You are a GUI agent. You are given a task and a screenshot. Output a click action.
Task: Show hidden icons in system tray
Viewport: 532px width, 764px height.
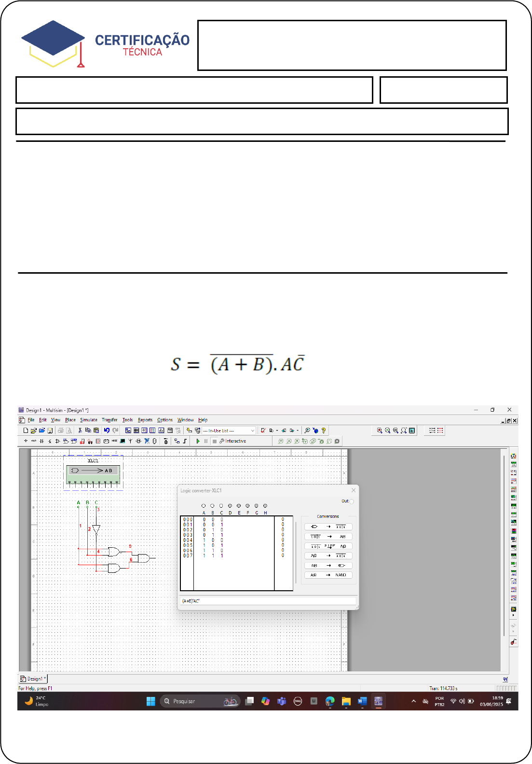tap(413, 701)
